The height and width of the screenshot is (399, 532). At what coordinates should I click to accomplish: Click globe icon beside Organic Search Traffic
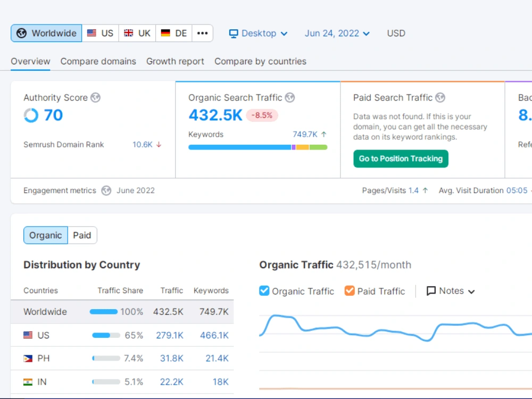[x=290, y=98]
